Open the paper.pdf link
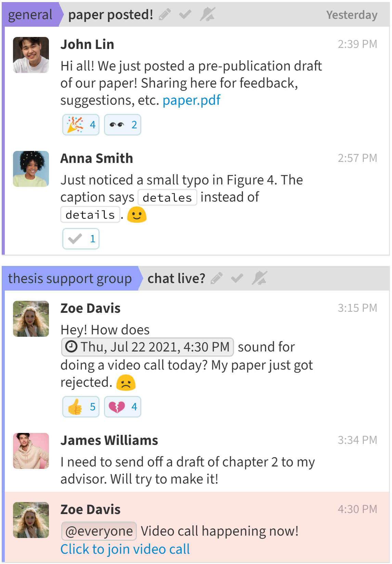The width and height of the screenshot is (392, 564). pos(191,100)
